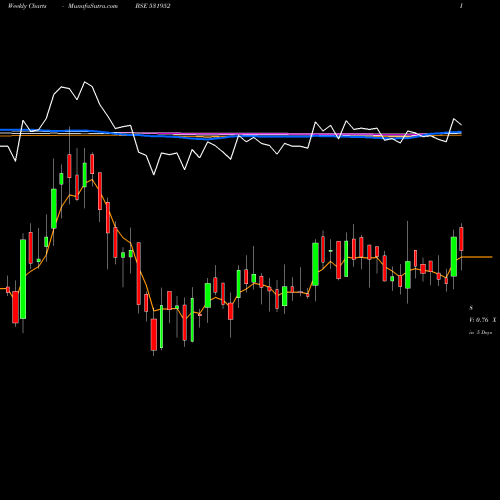Click the 'BSE 531932' symbol label
The width and height of the screenshot is (500, 500).
(x=153, y=6)
